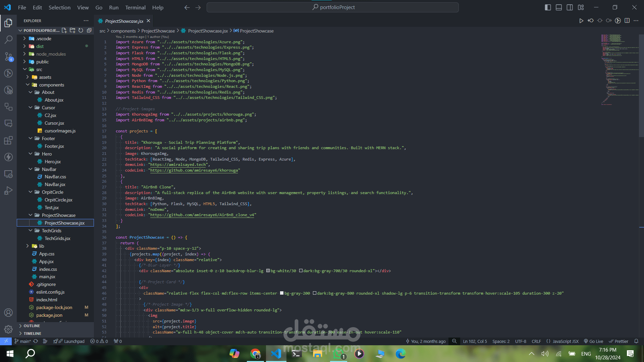Open the Search view in activity bar

coord(8,40)
